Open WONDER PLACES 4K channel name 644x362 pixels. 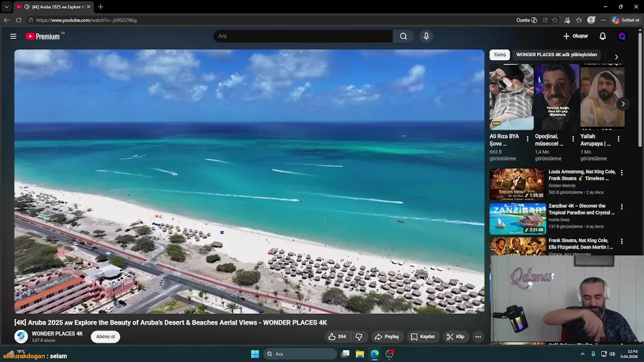click(57, 334)
